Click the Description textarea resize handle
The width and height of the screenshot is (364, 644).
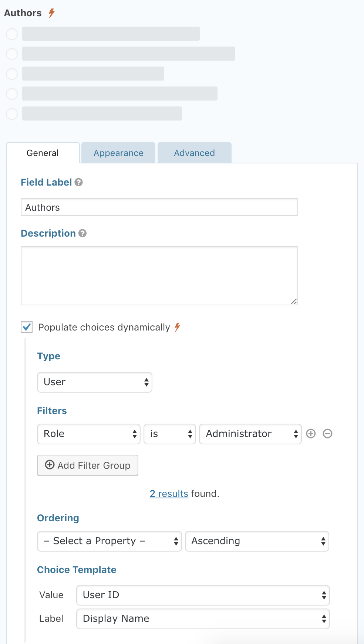(294, 302)
